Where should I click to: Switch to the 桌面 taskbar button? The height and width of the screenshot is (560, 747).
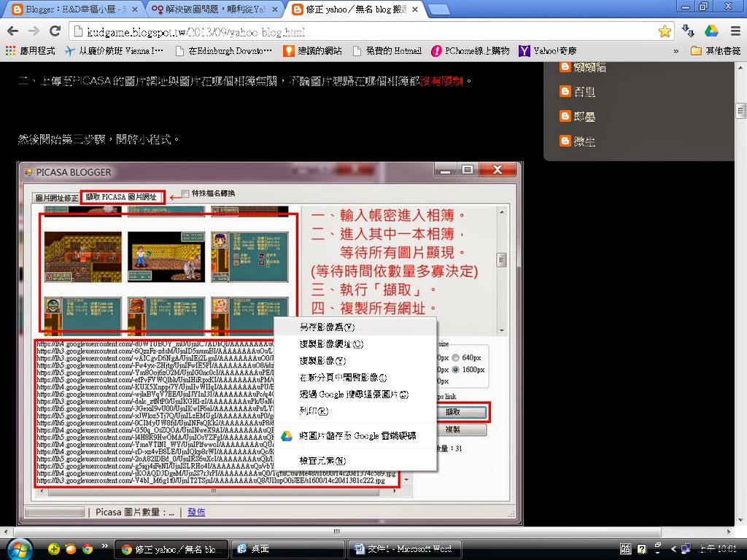pos(287,549)
